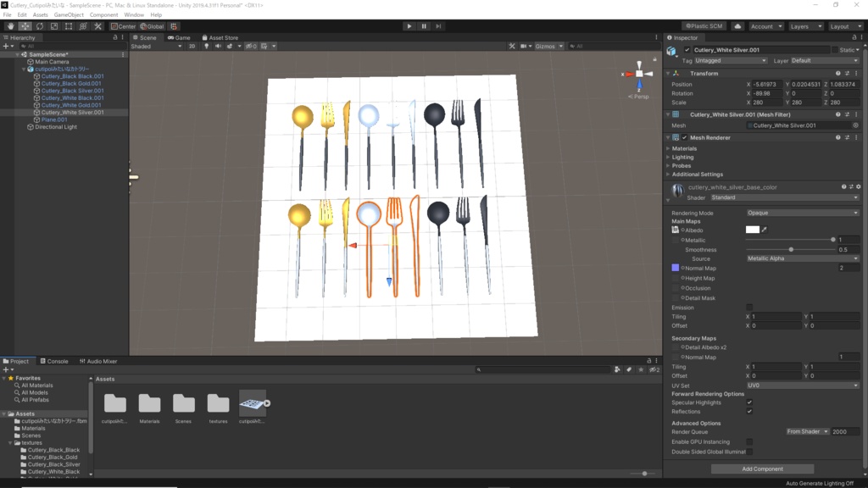Click the Albedo color swatch
Screen dimensions: 868x488
(752, 230)
